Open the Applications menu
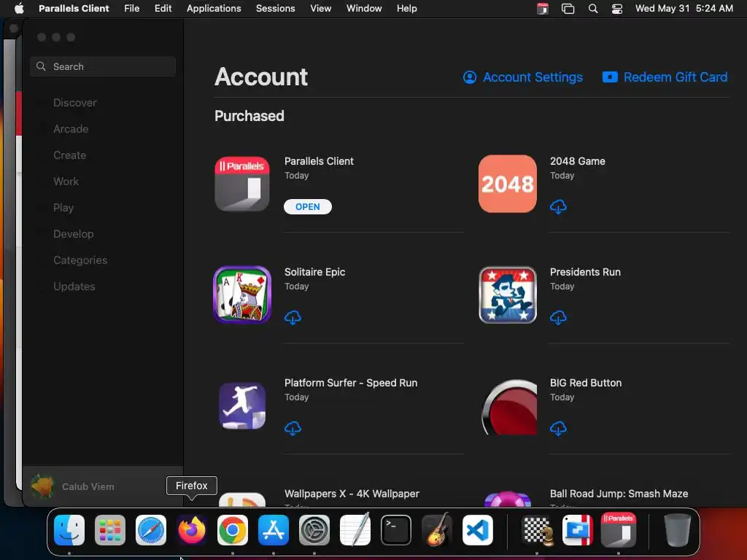Screen dimensions: 747x560 click(x=214, y=9)
